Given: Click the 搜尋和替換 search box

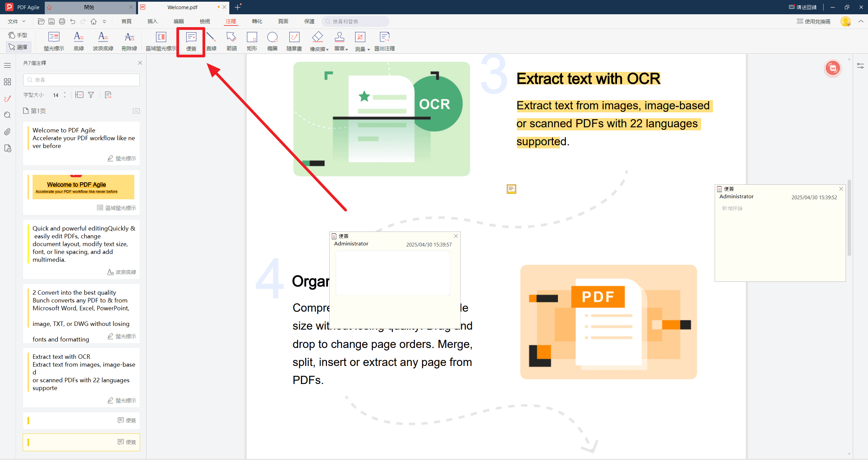Looking at the screenshot, I should tap(355, 21).
